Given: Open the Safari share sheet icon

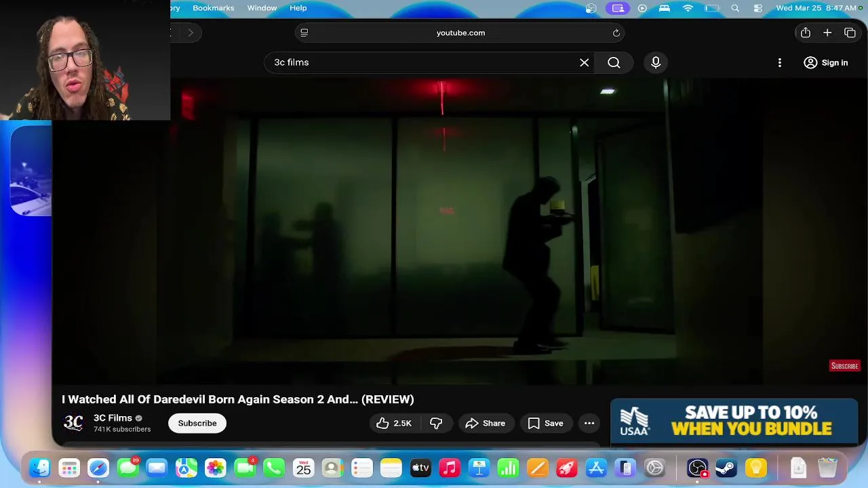Looking at the screenshot, I should click(805, 33).
